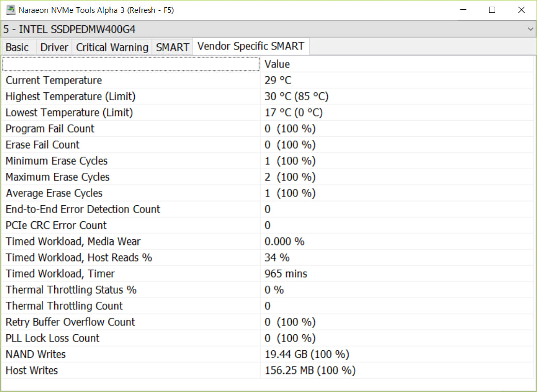The height and width of the screenshot is (392, 537).
Task: Click the Retry Buffer Overflow Count value
Action: pyautogui.click(x=290, y=322)
